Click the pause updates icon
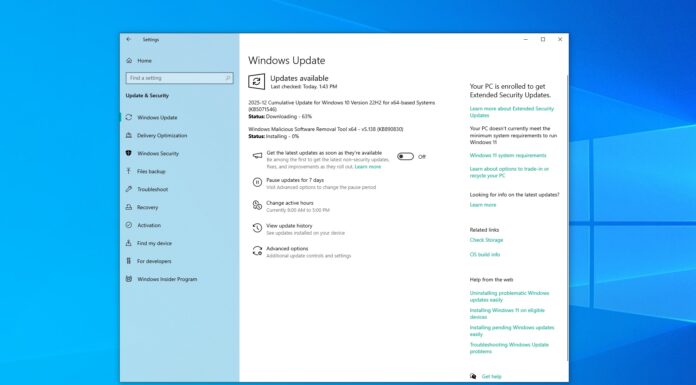 point(257,182)
